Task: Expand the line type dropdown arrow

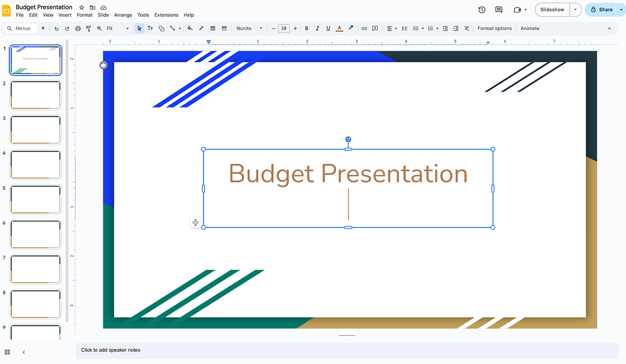Action: (x=179, y=29)
